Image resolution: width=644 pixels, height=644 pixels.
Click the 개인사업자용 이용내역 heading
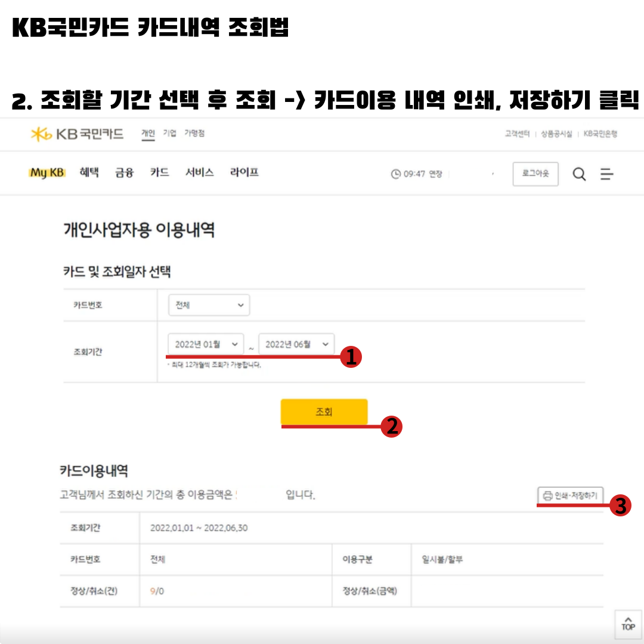[x=139, y=230]
